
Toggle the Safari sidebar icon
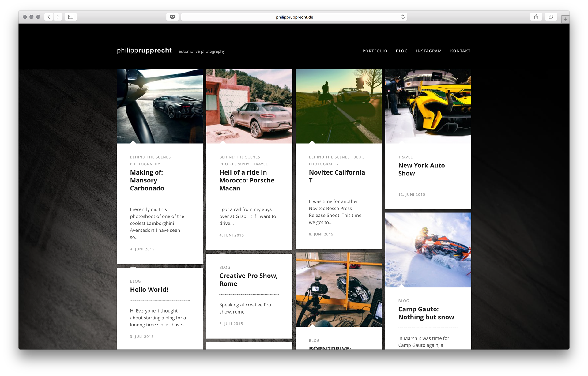coord(70,17)
